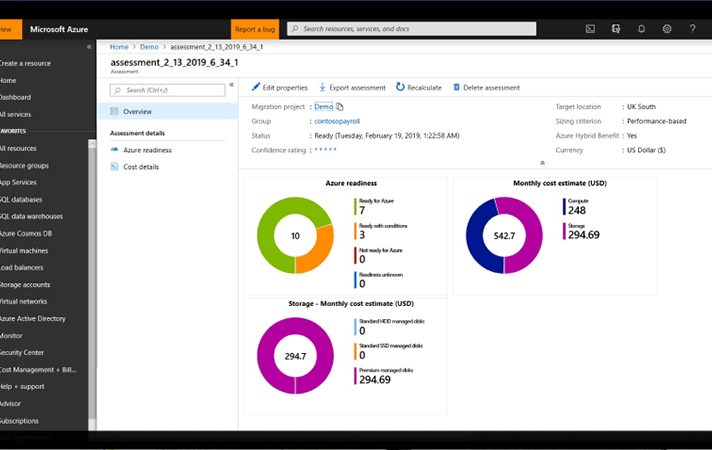Click the Azure readiness cloud icon
The height and width of the screenshot is (450, 712).
pyautogui.click(x=114, y=150)
